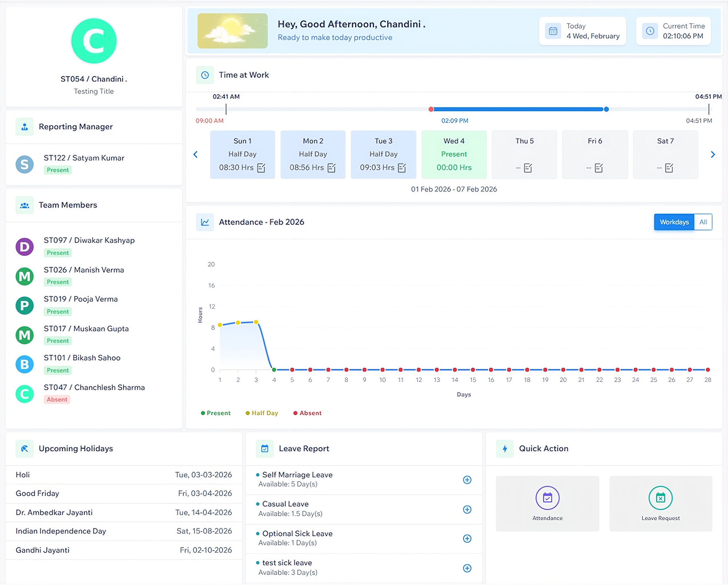Click the edit icon on Thu 5 card

click(x=528, y=168)
